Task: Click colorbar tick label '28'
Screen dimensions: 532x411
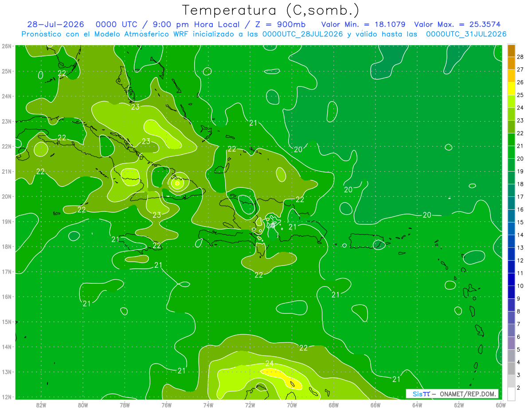Action: tap(520, 57)
